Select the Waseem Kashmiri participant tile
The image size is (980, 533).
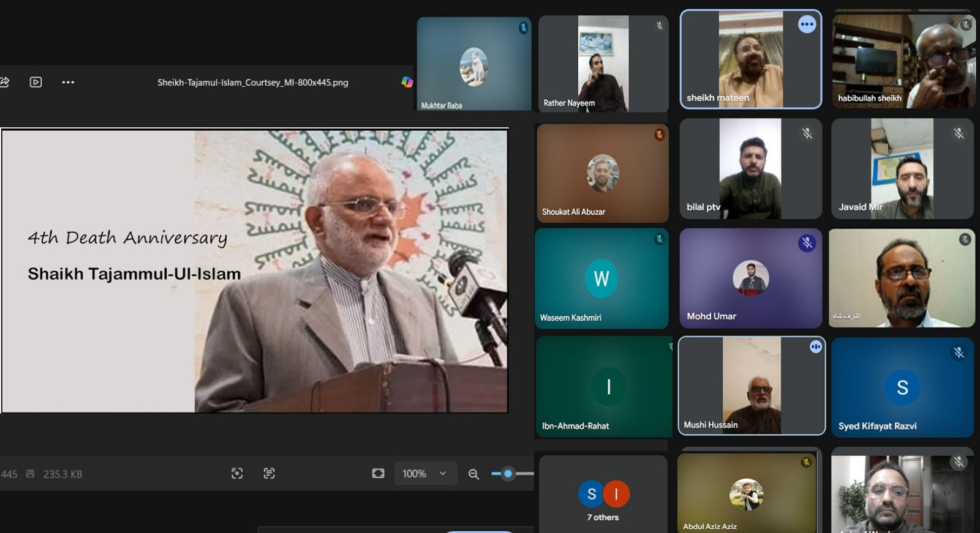601,278
